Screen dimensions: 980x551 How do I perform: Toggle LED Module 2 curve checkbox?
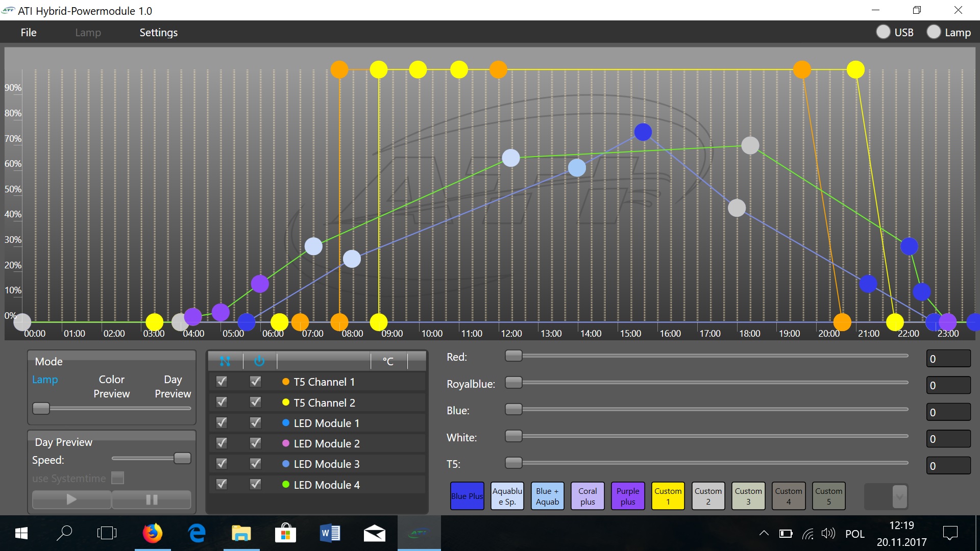[222, 443]
